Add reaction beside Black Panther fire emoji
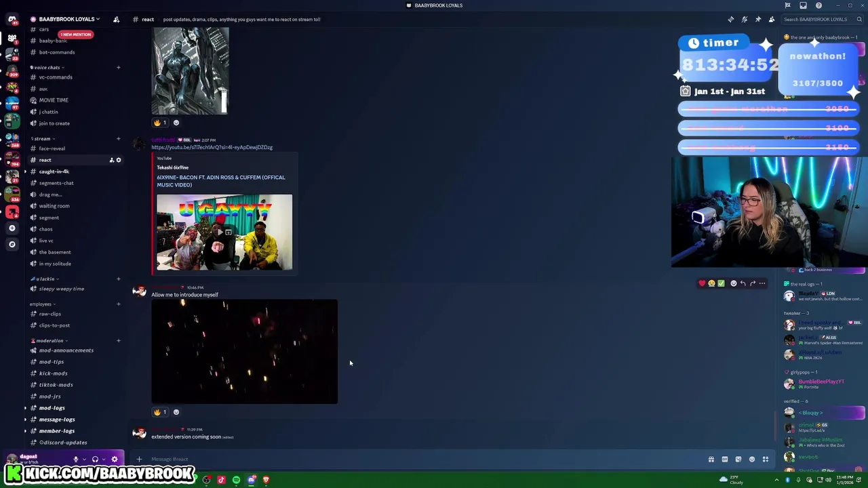 point(176,123)
